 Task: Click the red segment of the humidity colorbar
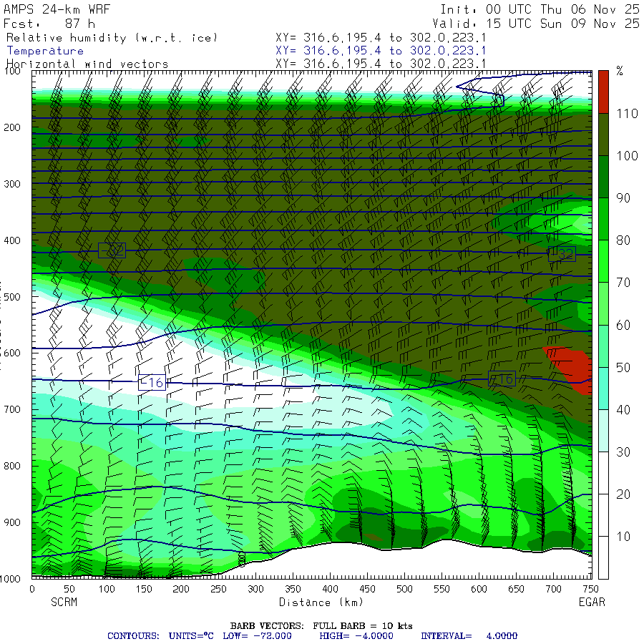[603, 92]
